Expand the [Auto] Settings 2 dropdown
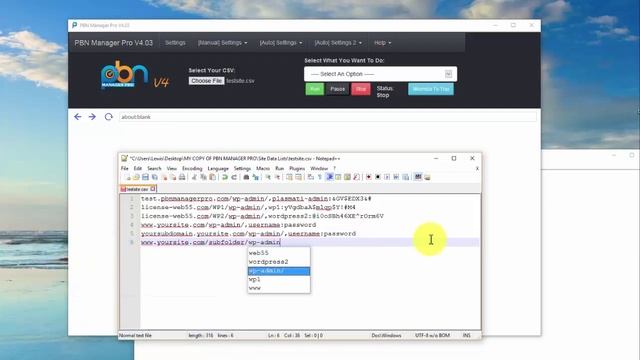 click(338, 42)
